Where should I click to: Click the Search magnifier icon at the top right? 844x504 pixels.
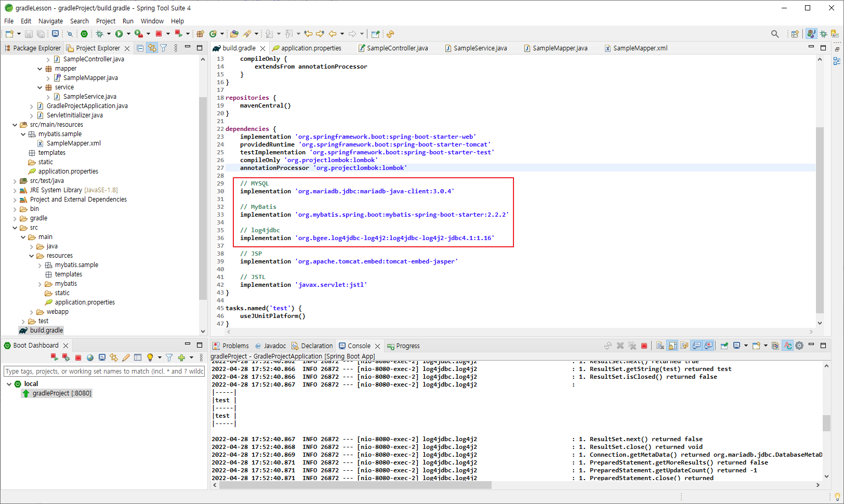775,34
